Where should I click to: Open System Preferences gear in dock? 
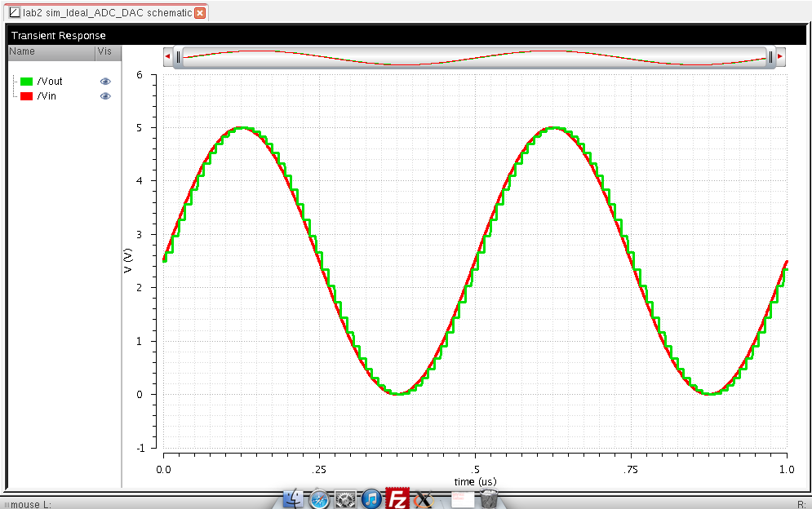click(x=345, y=498)
